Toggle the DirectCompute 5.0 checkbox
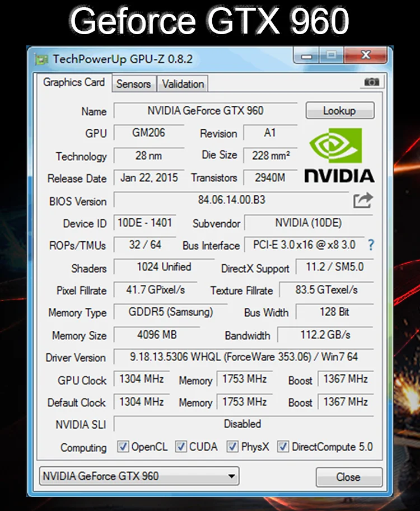420x511 pixels. (283, 447)
